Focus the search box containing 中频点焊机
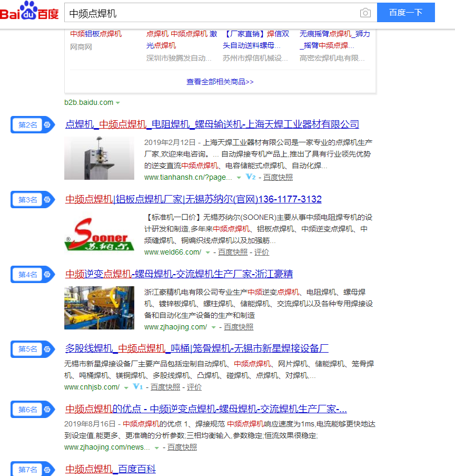Viewport: 455px width, 476px height. click(212, 13)
